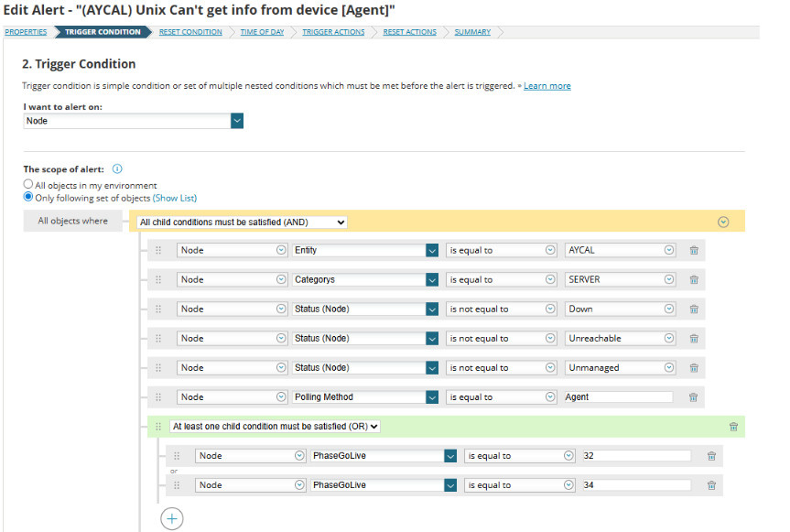
Task: Delete the Polling Method condition row
Action: (693, 397)
